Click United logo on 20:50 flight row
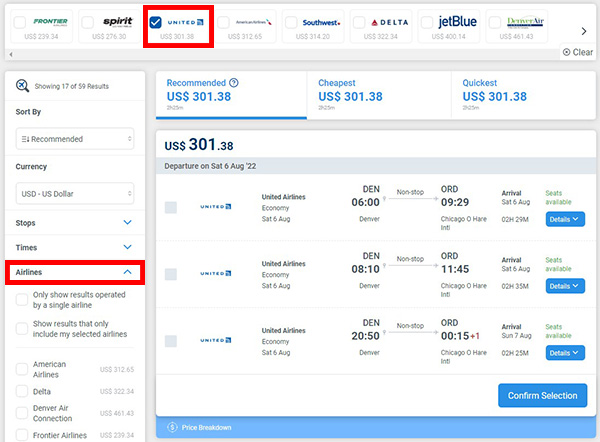Image resolution: width=600 pixels, height=442 pixels. 216,340
